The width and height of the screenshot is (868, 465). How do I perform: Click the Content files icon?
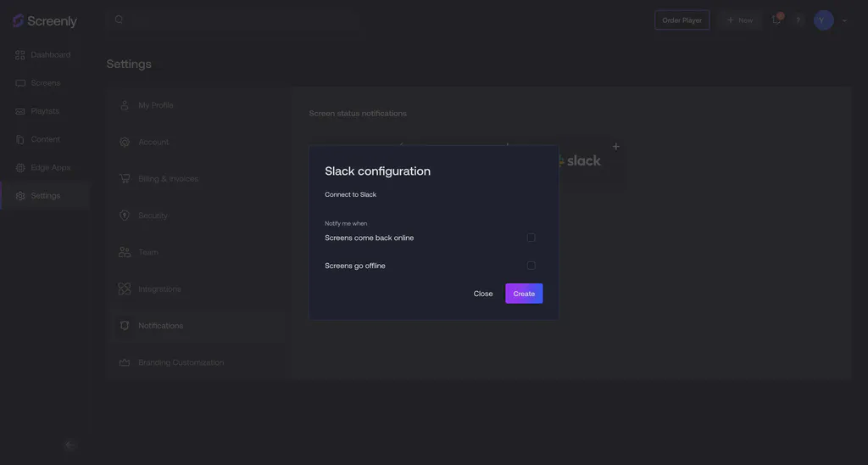click(x=20, y=140)
